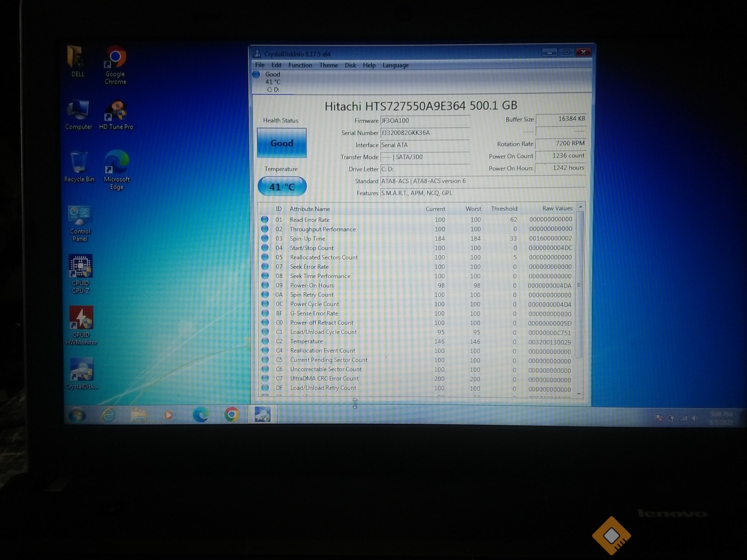Click the attribute list scroll up arrow
Screen dimensions: 747x560
[x=580, y=207]
